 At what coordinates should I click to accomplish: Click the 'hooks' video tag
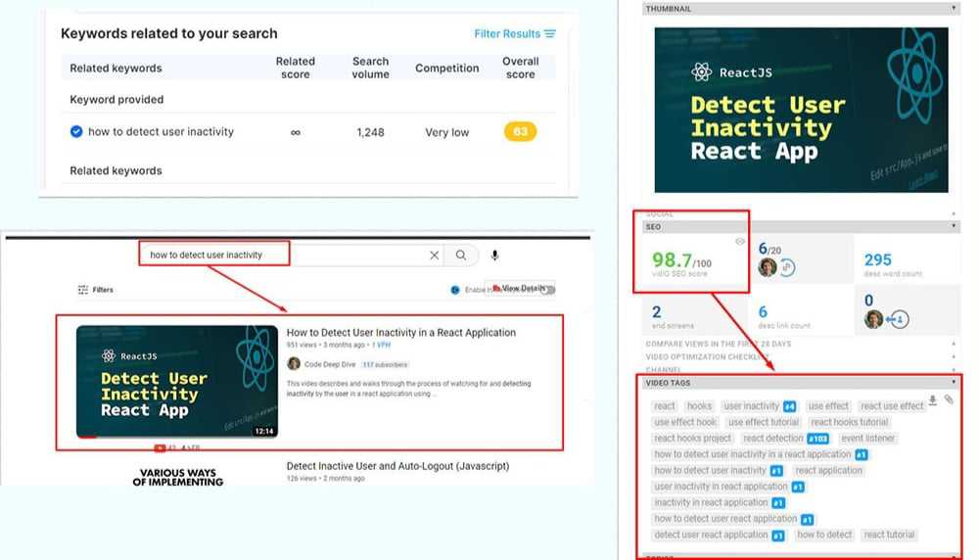point(699,406)
